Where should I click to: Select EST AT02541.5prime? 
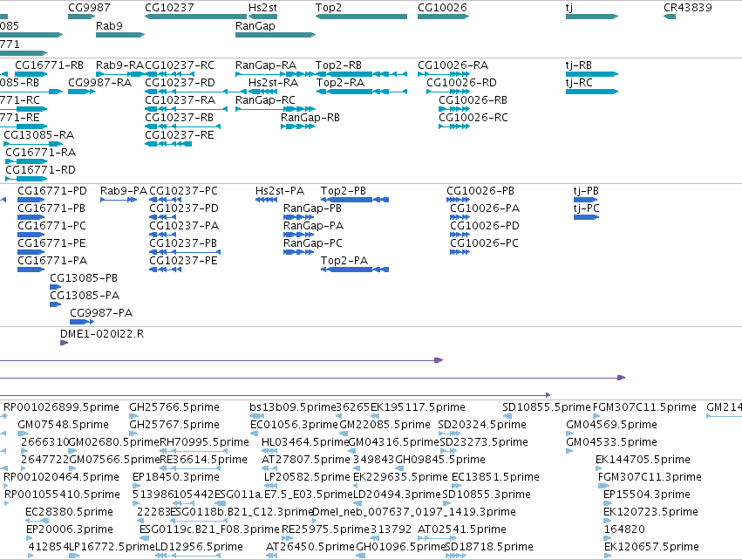(462, 529)
